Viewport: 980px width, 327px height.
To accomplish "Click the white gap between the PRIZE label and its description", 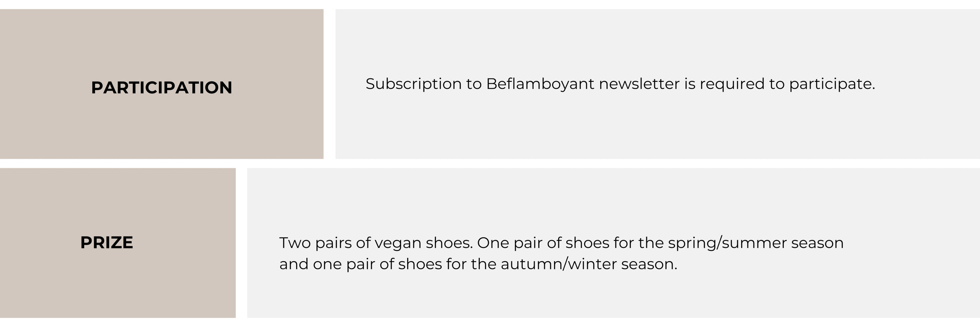I will 241,243.
